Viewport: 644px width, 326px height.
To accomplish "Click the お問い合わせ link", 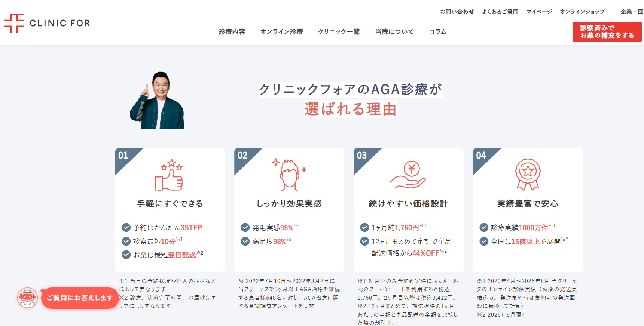I will (457, 12).
